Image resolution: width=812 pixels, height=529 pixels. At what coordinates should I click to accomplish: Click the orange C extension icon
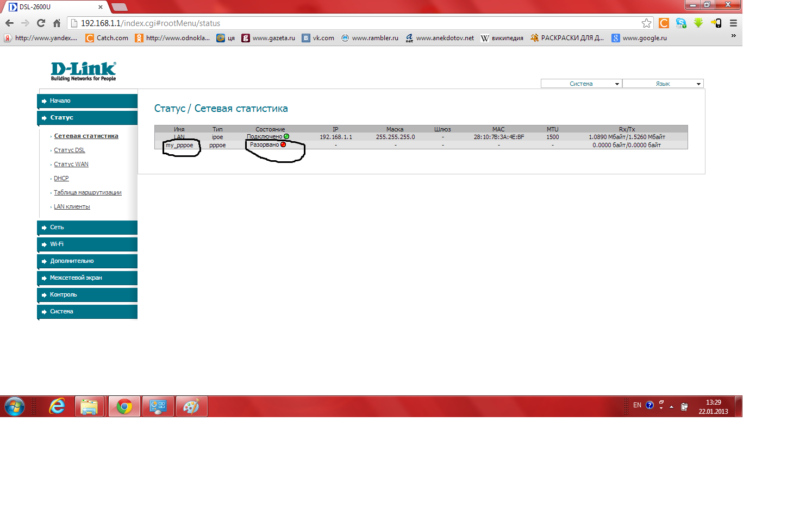pos(664,23)
